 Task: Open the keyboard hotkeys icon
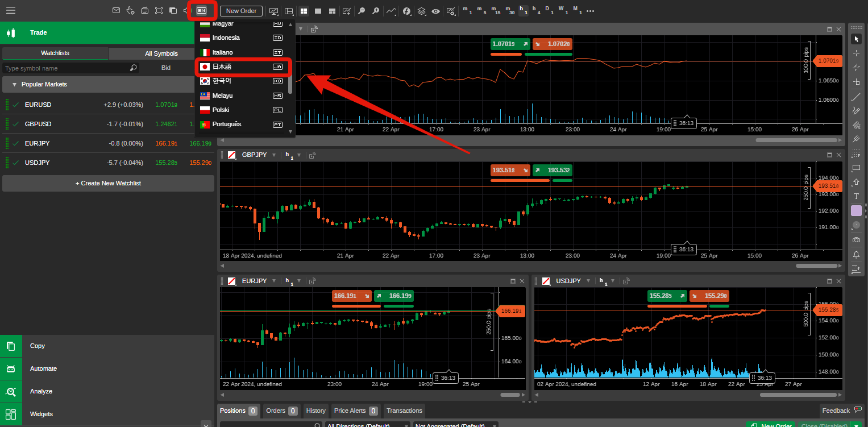click(144, 11)
